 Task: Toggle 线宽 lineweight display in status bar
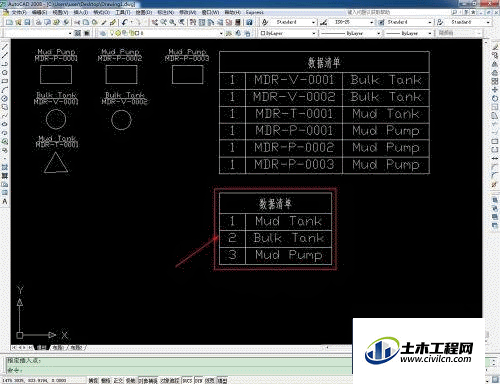pos(210,380)
